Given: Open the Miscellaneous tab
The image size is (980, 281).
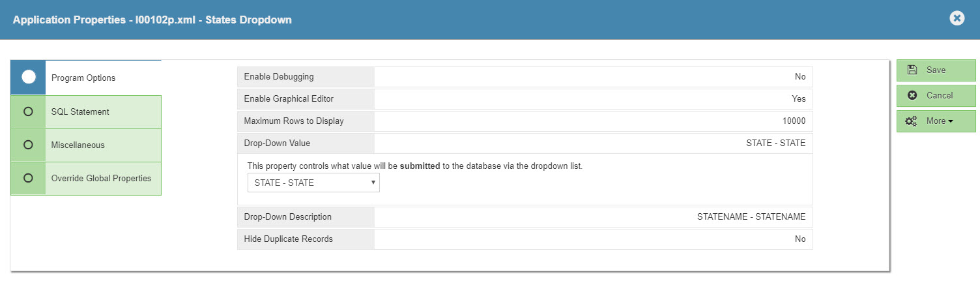Looking at the screenshot, I should point(78,145).
